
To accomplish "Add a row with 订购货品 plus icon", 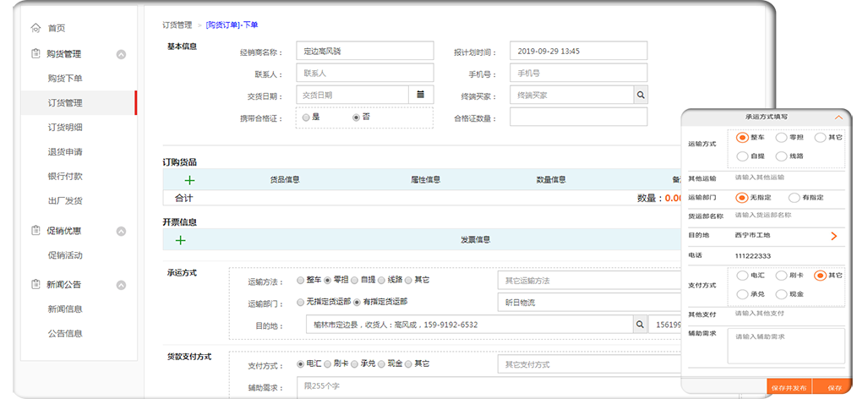I will (189, 179).
